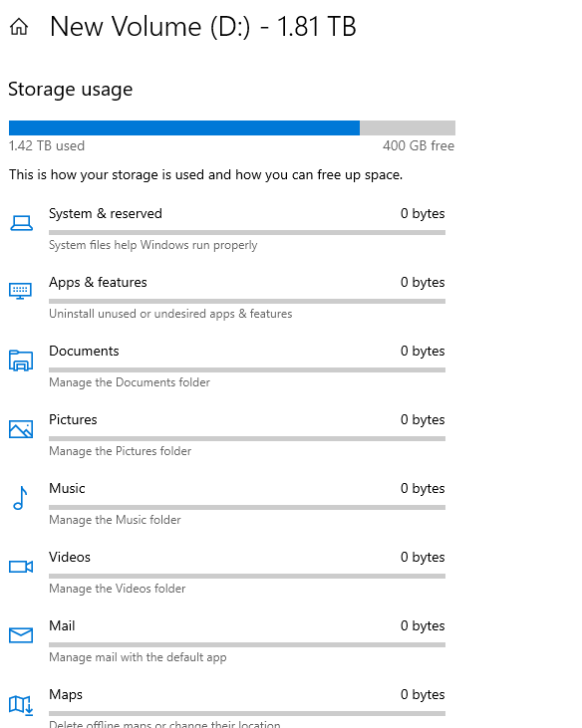Click the Mail usage bar

coord(247,644)
